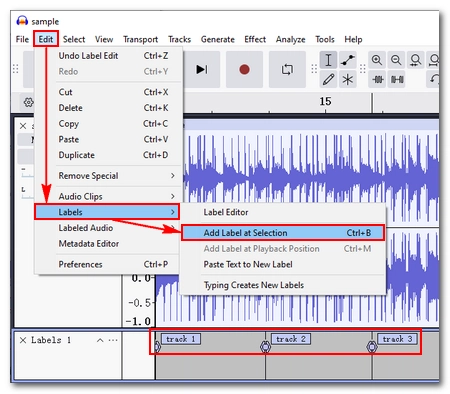Click the track 3 label
Screen dimensions: 450x394
click(x=397, y=339)
